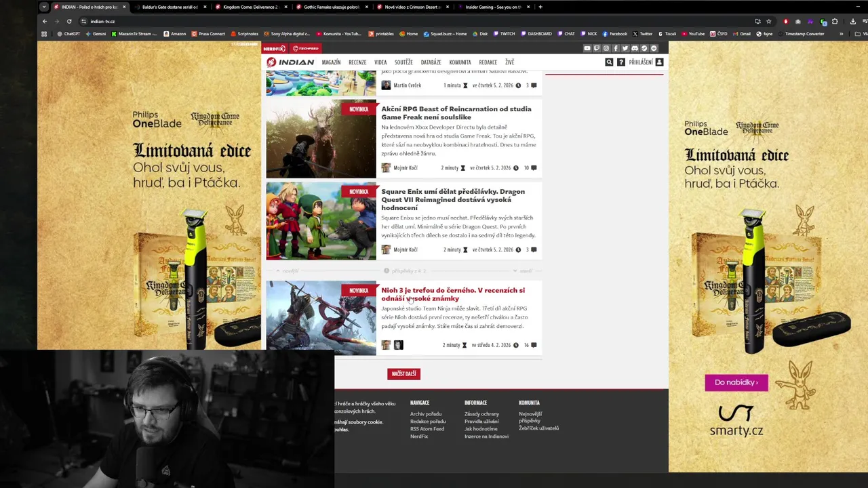868x488 pixels.
Task: Switch to the Insider Gaming browser tab
Action: coord(493,7)
